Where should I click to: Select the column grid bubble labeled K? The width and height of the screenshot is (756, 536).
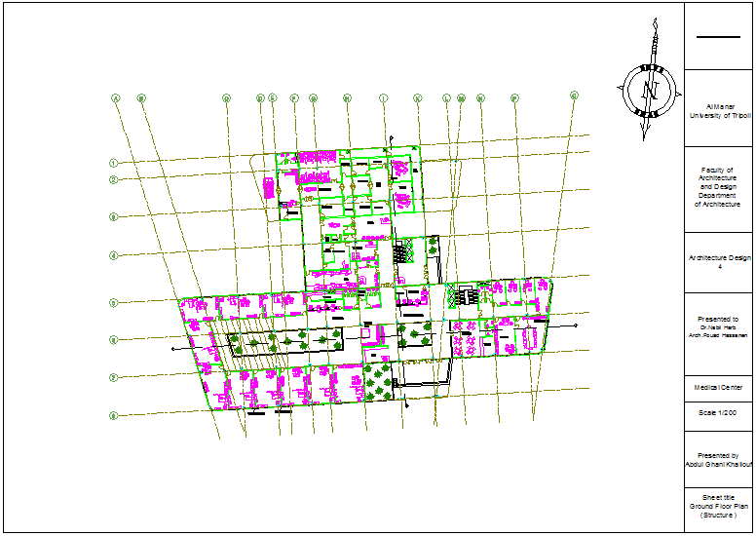coord(418,98)
